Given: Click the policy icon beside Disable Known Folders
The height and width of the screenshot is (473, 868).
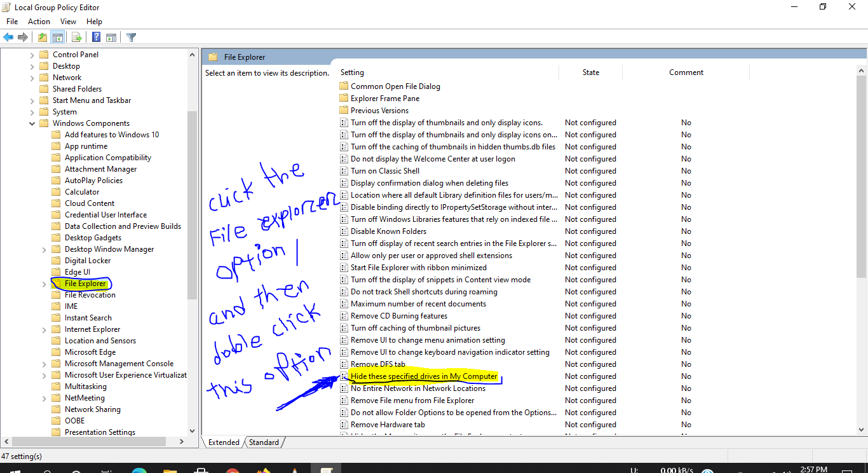Looking at the screenshot, I should [344, 231].
